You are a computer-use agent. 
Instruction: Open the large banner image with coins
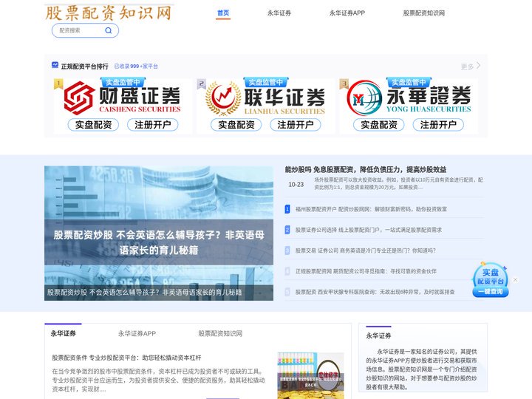pyautogui.click(x=159, y=233)
